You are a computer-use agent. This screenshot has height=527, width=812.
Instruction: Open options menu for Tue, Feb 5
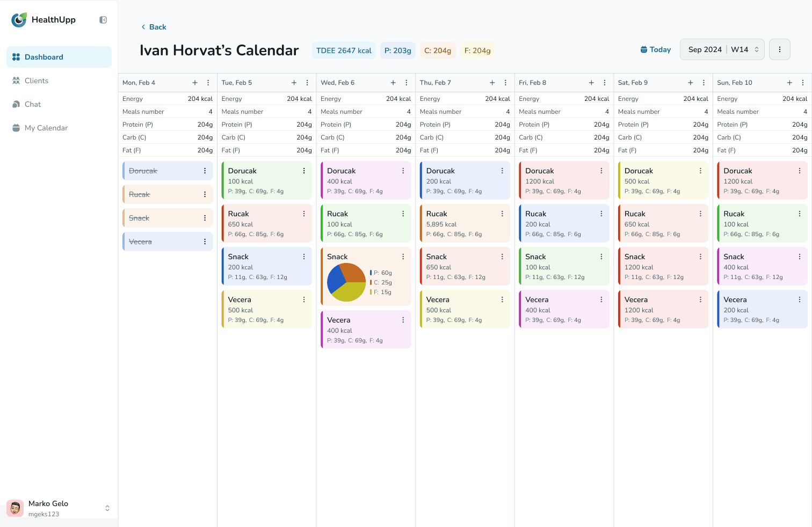click(307, 83)
